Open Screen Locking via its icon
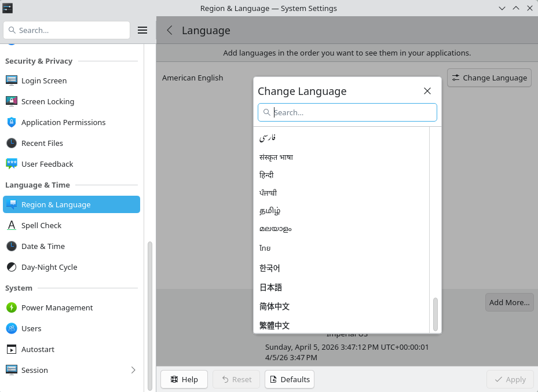The height and width of the screenshot is (392, 538). point(12,101)
